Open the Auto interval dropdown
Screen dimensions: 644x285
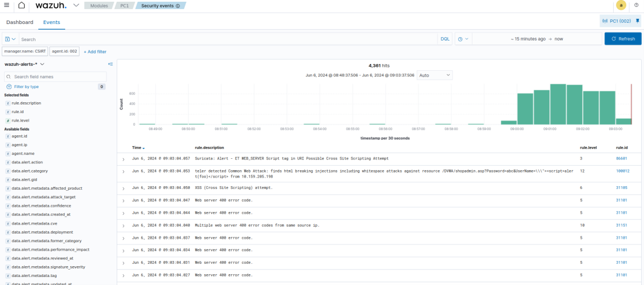[435, 75]
